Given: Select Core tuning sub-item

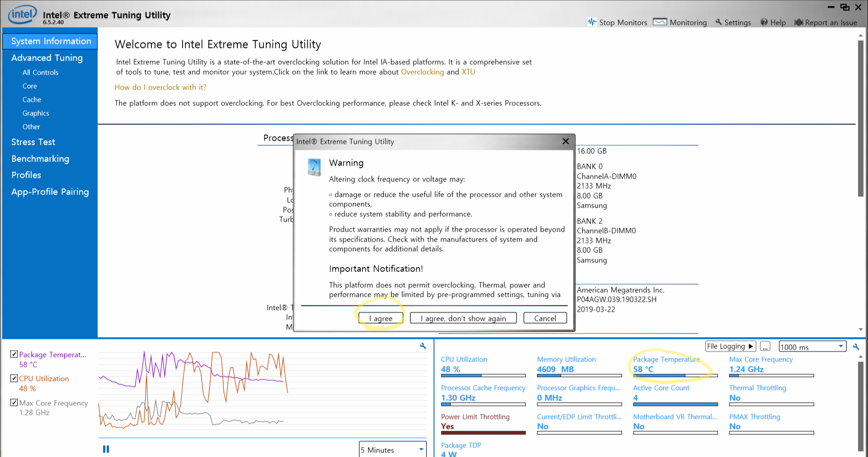Looking at the screenshot, I should 30,86.
